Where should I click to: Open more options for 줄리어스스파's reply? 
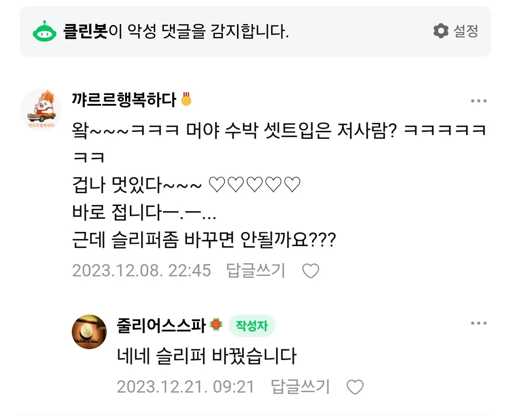point(478,323)
